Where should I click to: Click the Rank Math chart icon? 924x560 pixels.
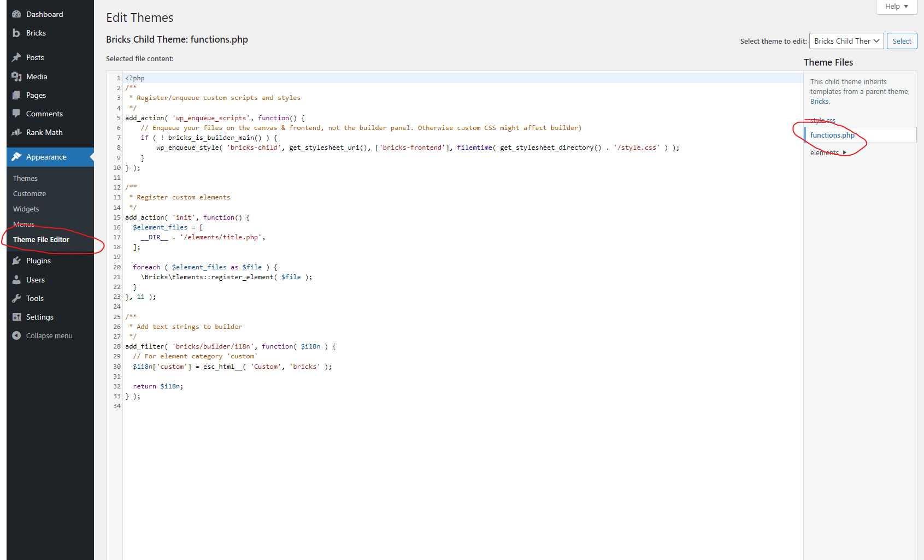pyautogui.click(x=16, y=132)
